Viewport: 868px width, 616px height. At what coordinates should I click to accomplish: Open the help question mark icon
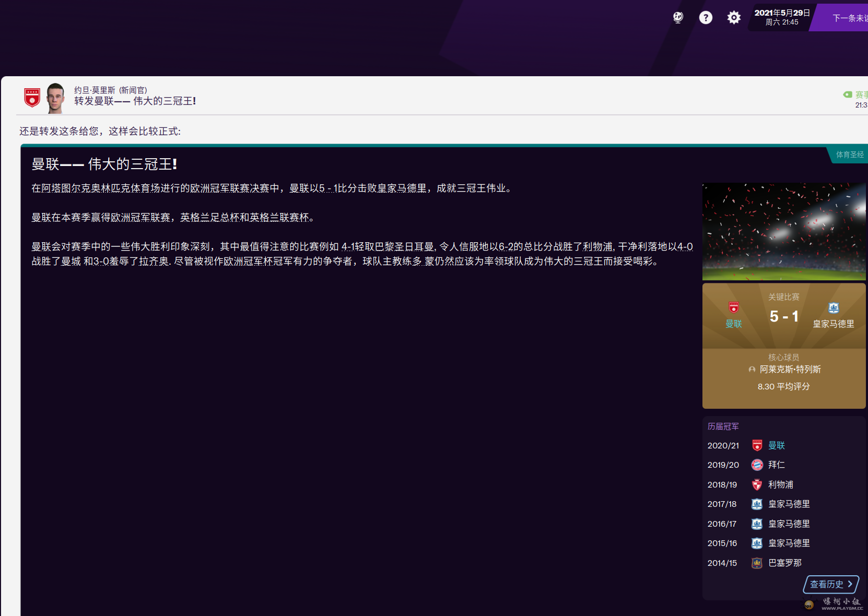706,18
